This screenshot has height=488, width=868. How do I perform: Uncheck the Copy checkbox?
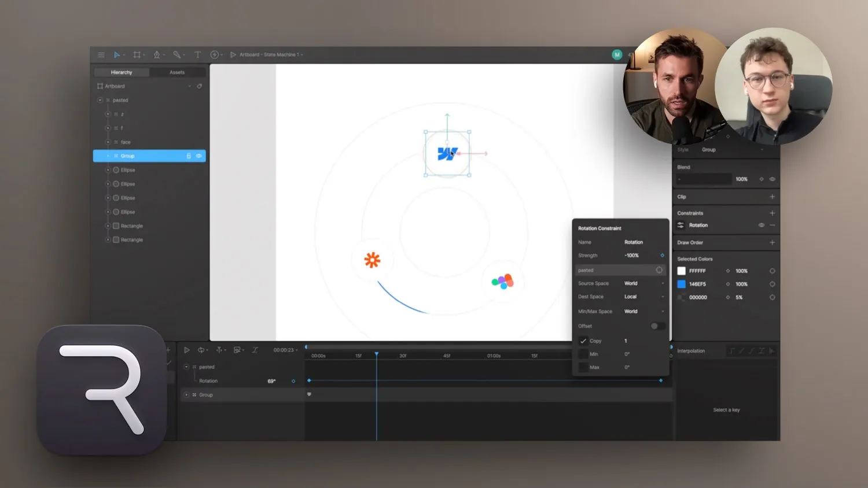(583, 341)
